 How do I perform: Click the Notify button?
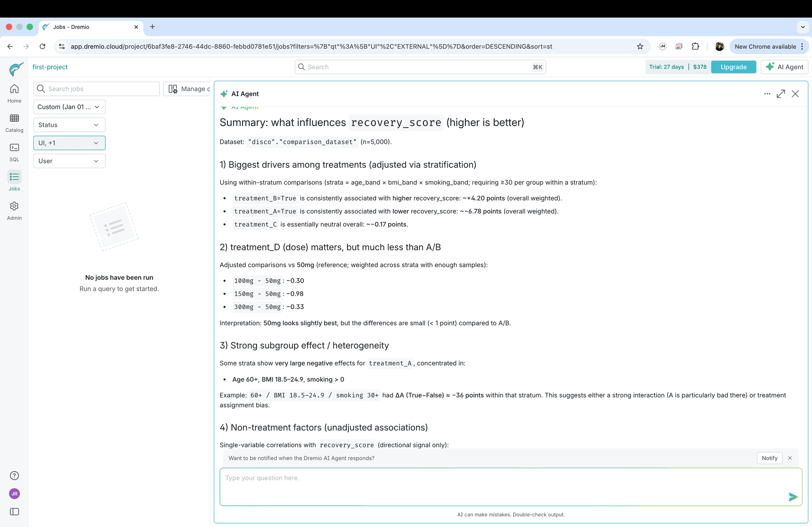point(769,458)
